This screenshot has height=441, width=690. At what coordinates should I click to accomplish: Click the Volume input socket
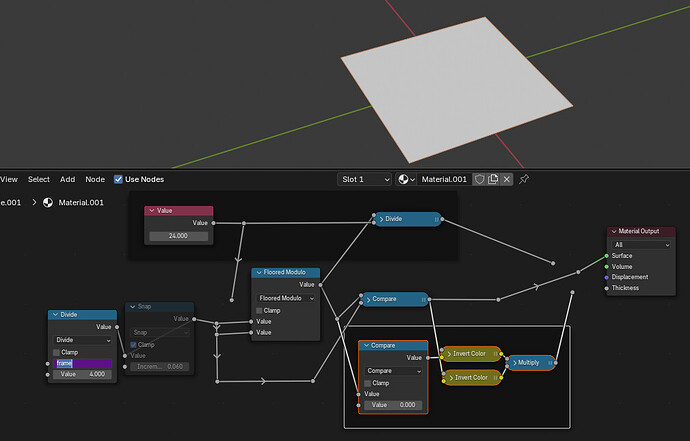(607, 267)
